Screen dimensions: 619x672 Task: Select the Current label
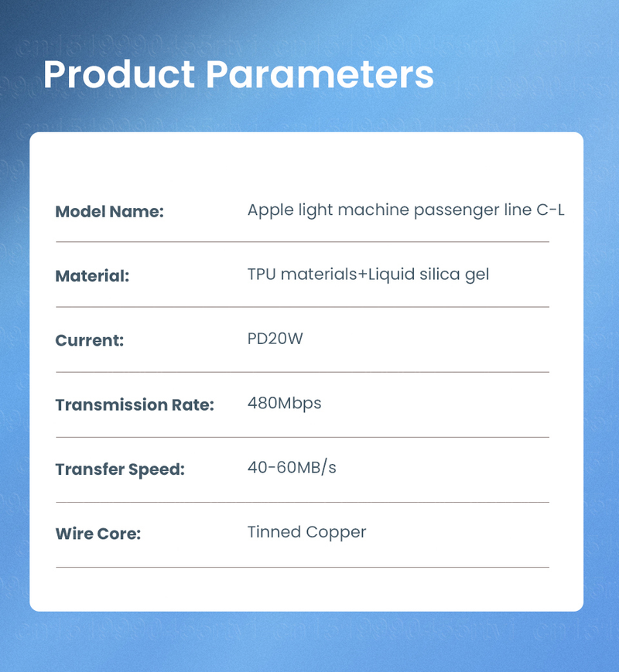(90, 340)
